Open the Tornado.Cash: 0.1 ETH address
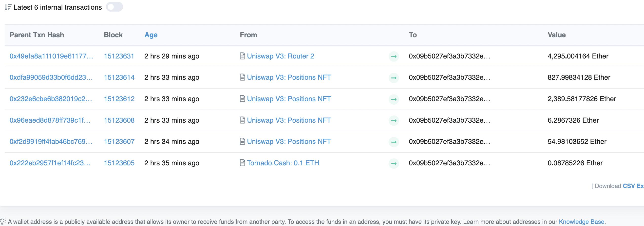This screenshot has width=644, height=226. click(x=283, y=163)
